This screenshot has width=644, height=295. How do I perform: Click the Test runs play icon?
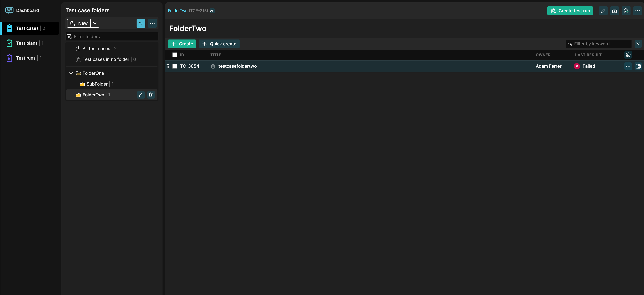click(9, 58)
